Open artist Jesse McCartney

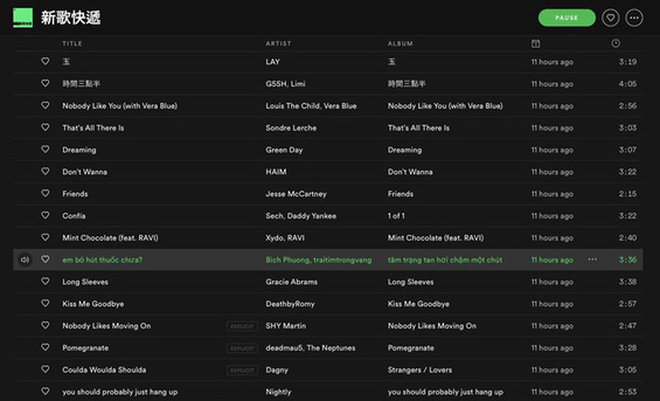[296, 194]
